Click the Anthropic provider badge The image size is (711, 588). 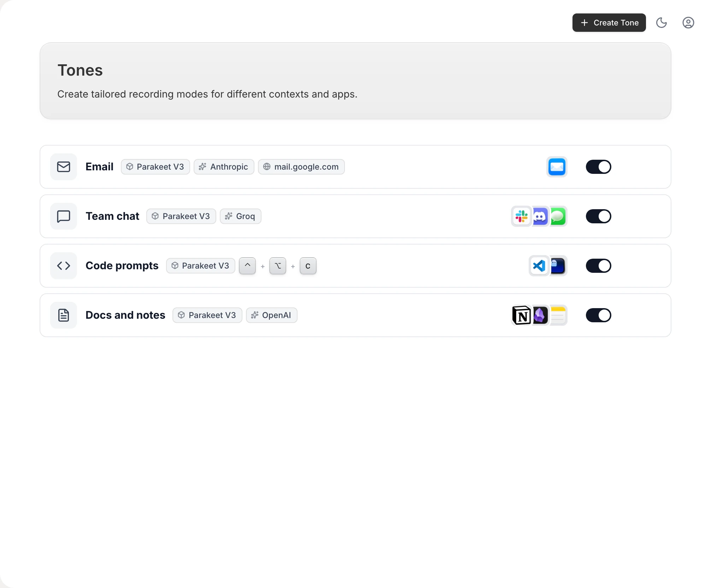[224, 167]
